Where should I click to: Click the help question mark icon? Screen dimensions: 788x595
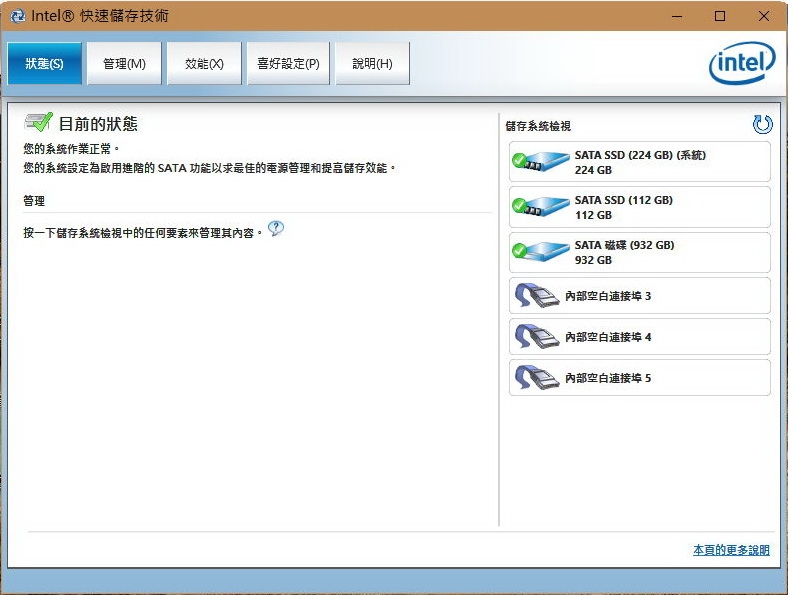[x=276, y=229]
